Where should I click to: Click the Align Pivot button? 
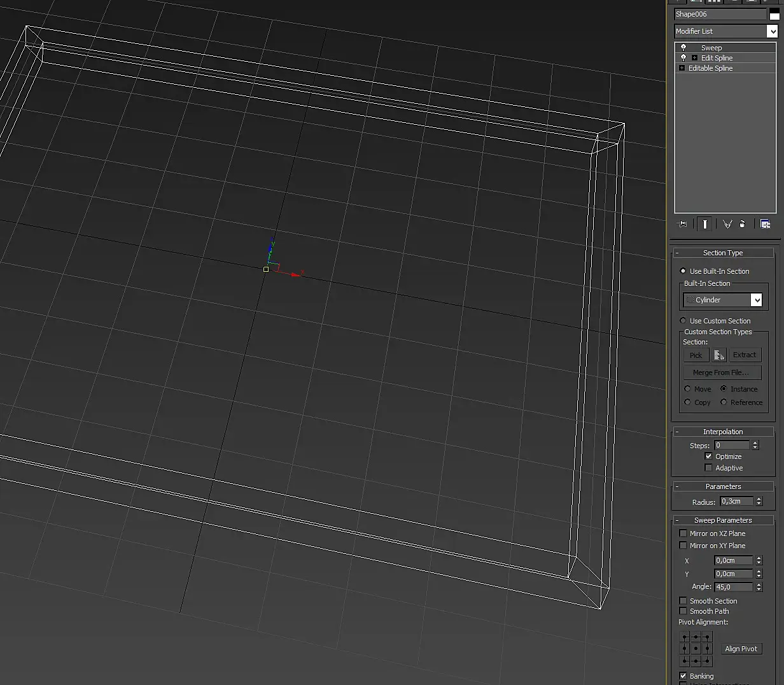coord(741,649)
